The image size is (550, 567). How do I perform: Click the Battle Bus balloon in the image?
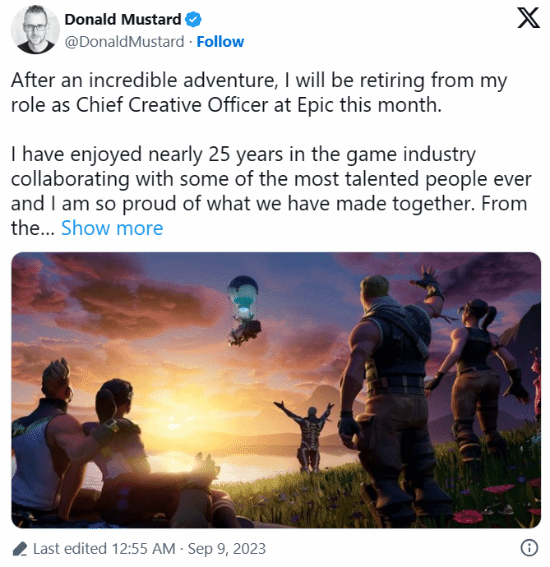[x=244, y=310]
